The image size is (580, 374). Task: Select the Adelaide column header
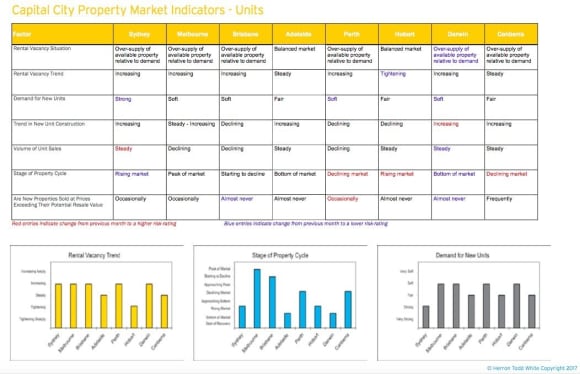[x=299, y=34]
